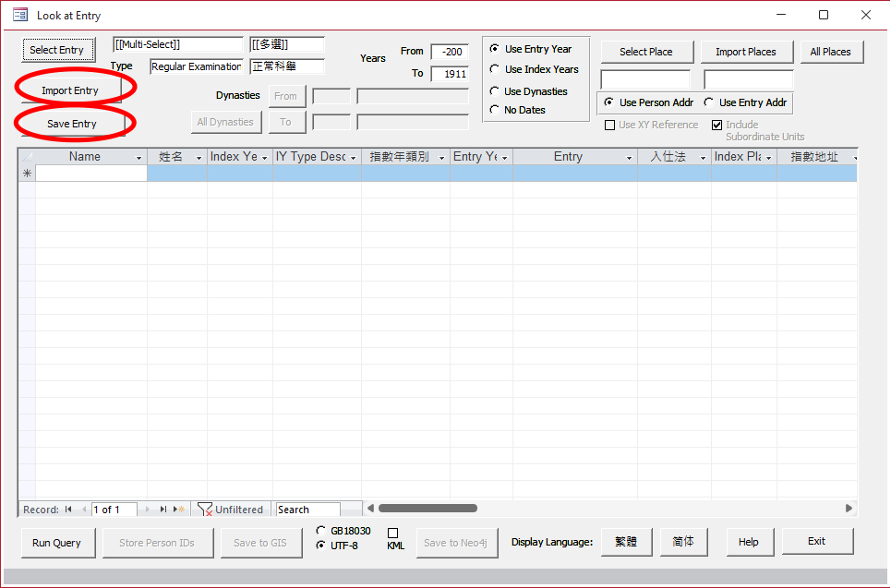The width and height of the screenshot is (891, 588).
Task: Switch display language to 简体
Action: coord(683,542)
